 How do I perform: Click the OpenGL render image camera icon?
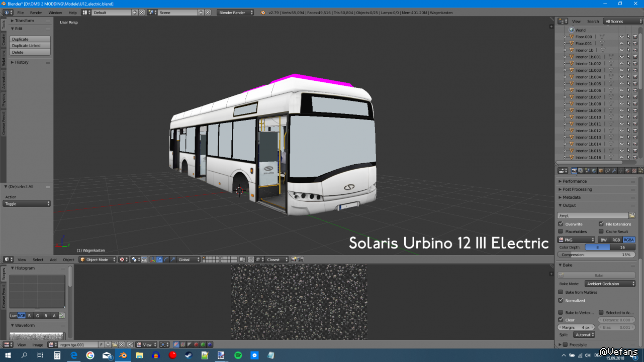[294, 260]
